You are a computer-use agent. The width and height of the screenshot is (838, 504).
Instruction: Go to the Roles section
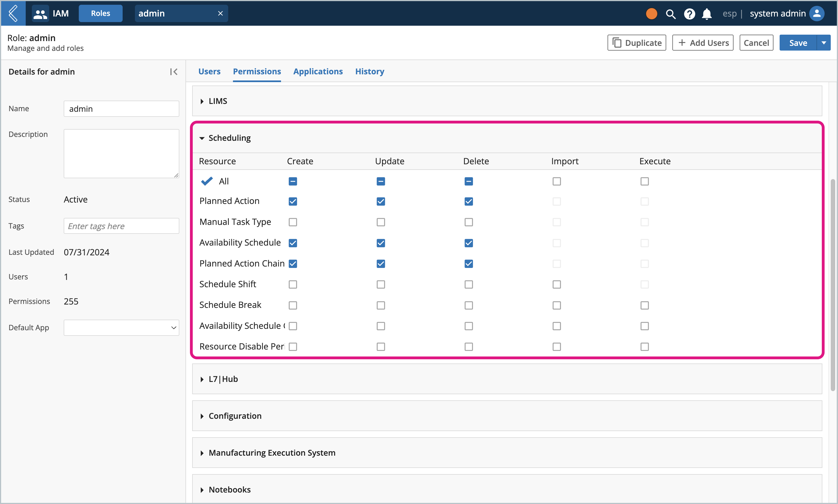pyautogui.click(x=101, y=13)
